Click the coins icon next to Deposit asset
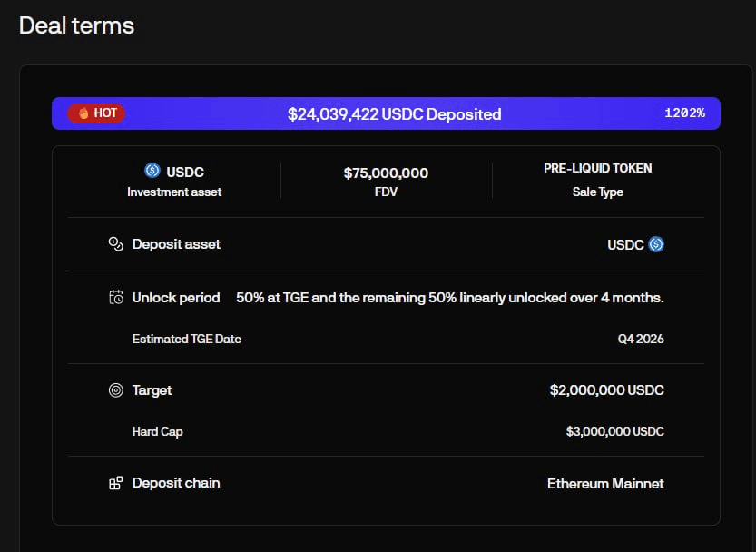The height and width of the screenshot is (552, 756). pos(116,244)
